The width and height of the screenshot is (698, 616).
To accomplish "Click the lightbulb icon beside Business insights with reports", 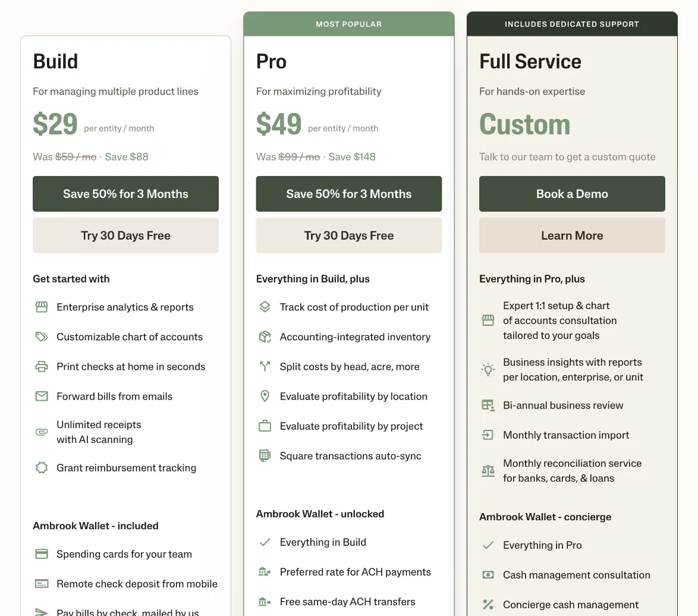I will coord(488,369).
